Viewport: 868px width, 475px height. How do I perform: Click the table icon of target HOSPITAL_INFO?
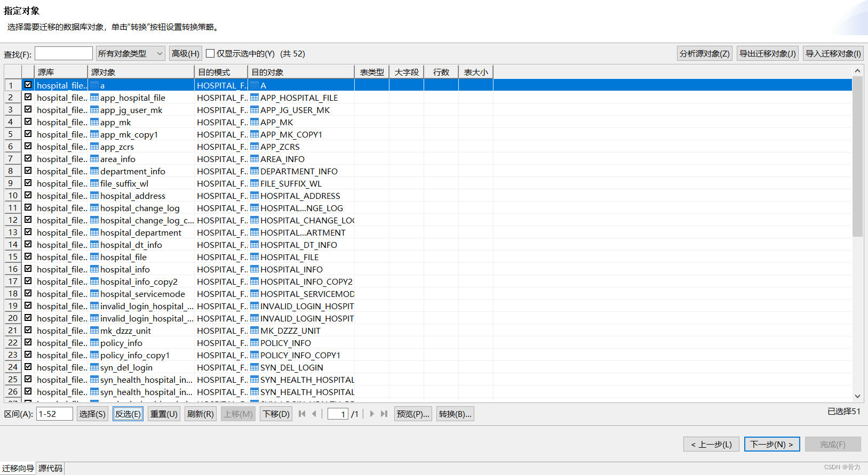tap(254, 269)
